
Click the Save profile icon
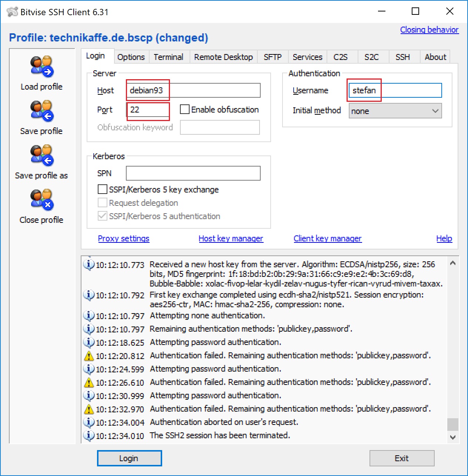point(42,111)
